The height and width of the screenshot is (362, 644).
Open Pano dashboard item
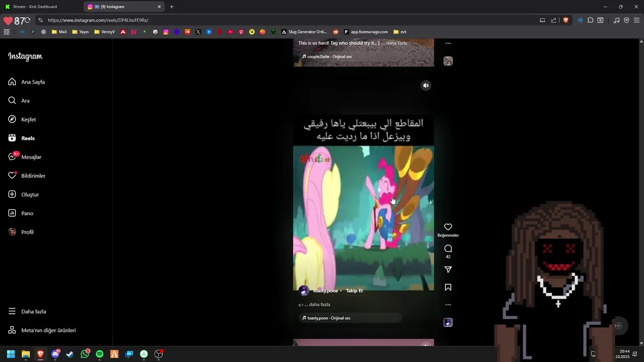[21, 213]
